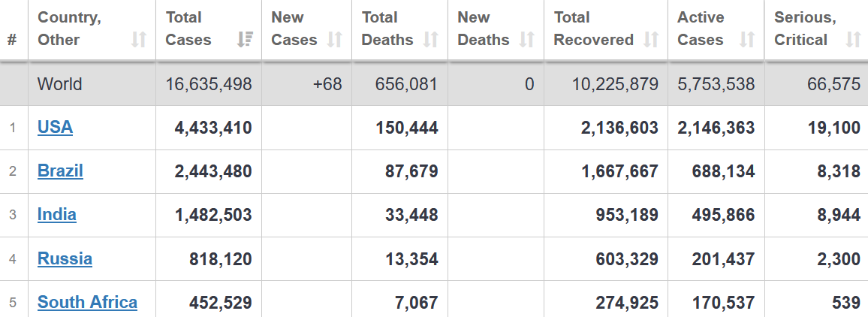Click sort icon in Country, Other column
Image resolution: width=868 pixels, height=317 pixels.
[139, 40]
